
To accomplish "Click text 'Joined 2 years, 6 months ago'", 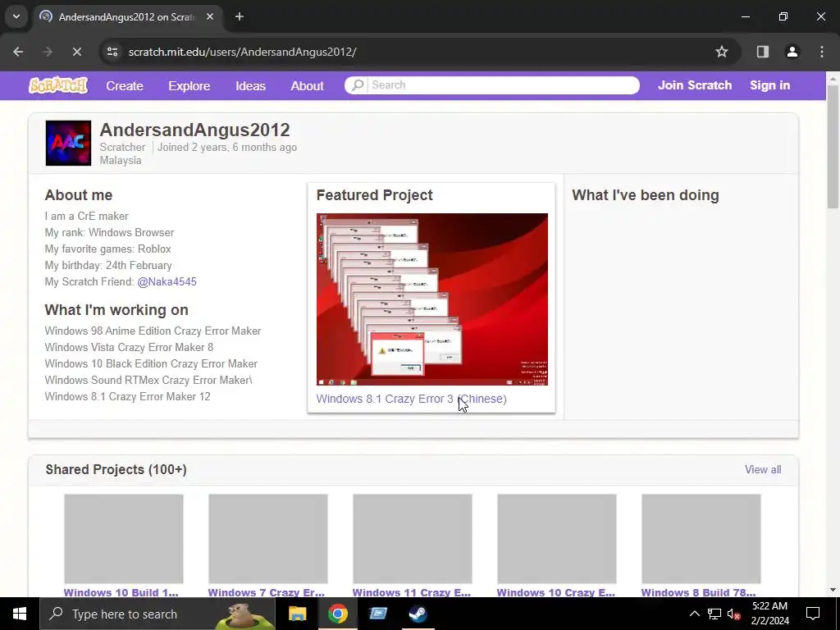I will (227, 148).
